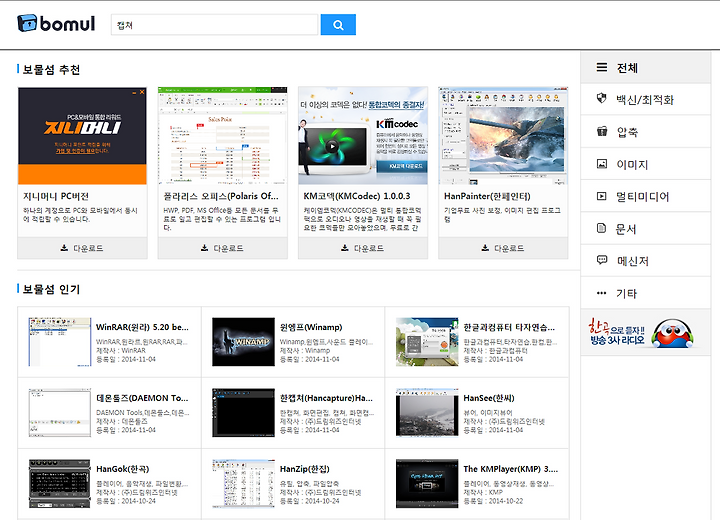
Task: Open 한글과컴퓨터 타자연습 entry
Action: [477, 342]
